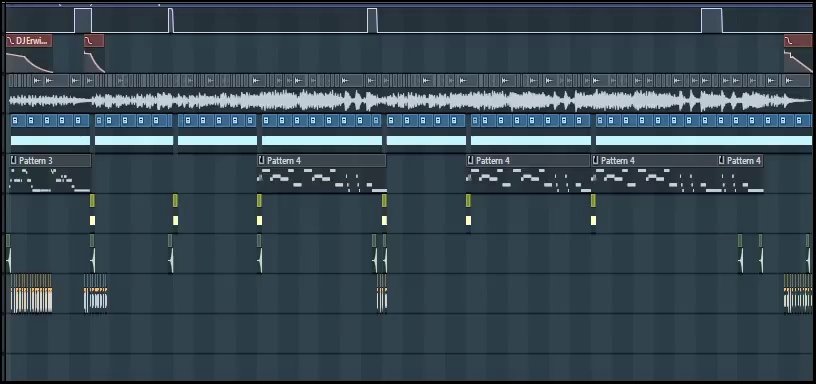This screenshot has width=816, height=384.
Task: Select the first light cyan bar clip
Action: tap(50, 140)
